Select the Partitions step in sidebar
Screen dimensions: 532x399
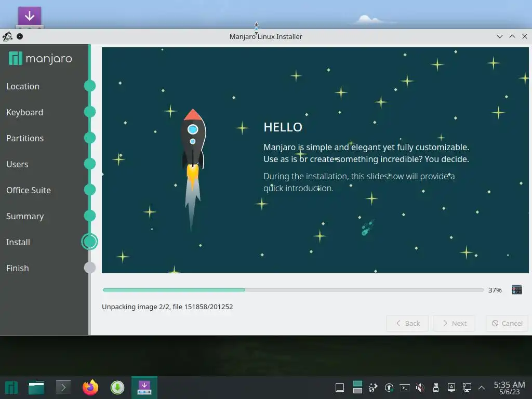pyautogui.click(x=25, y=138)
